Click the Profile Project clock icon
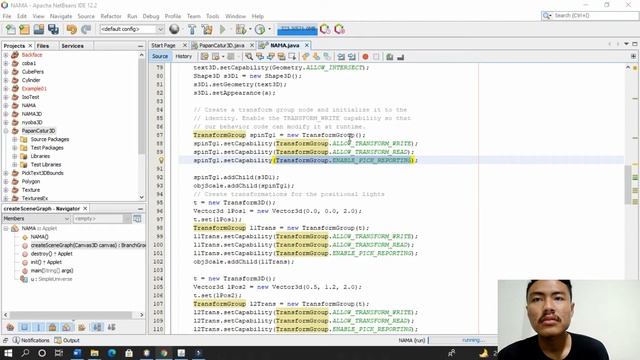640x360 pixels. point(260,29)
